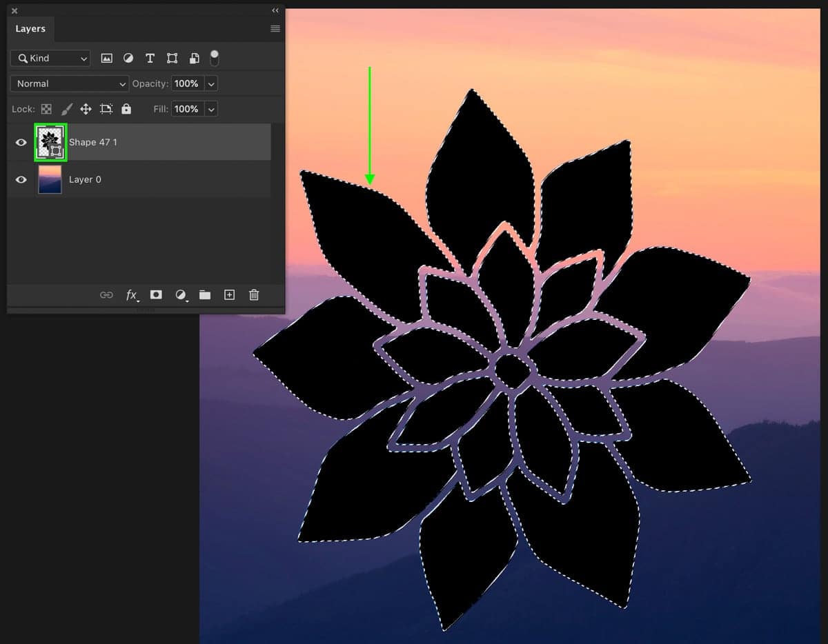Open the layer style fx menu
Viewport: 828px width, 644px height.
point(132,295)
